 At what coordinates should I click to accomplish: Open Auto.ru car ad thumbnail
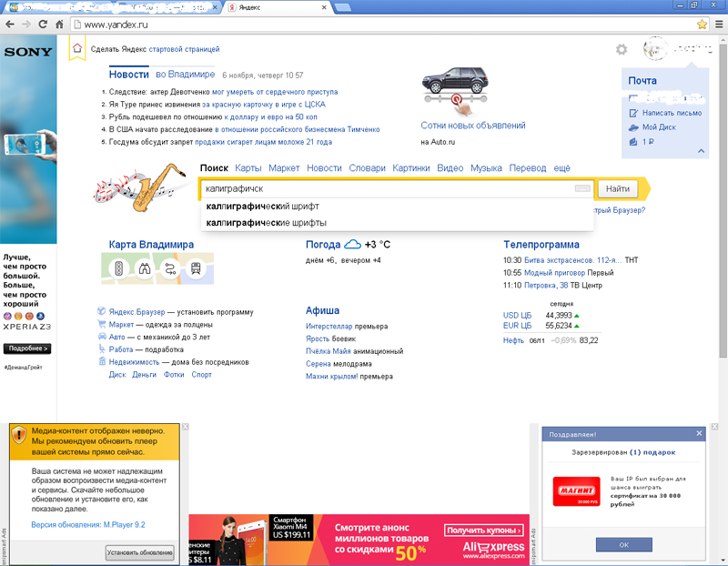(455, 79)
